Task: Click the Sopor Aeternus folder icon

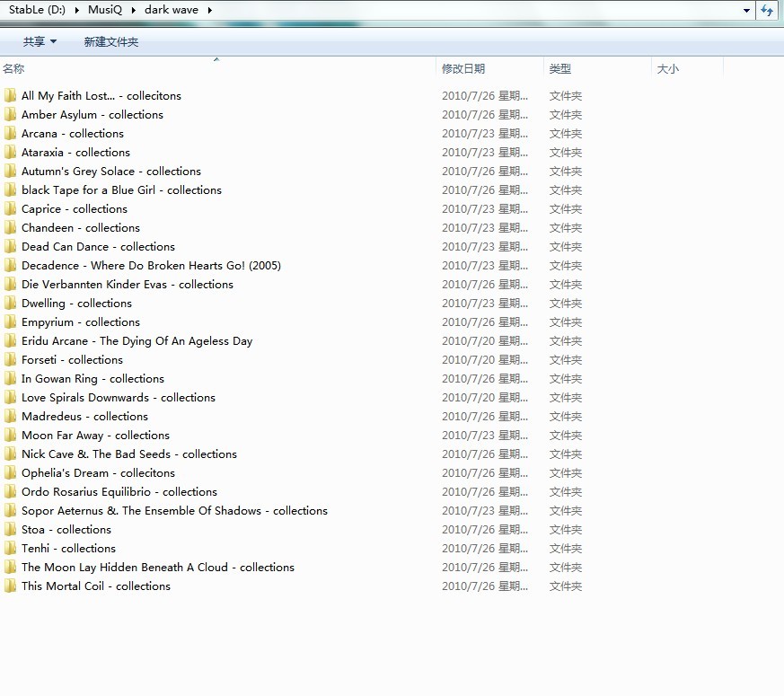Action: pos(10,510)
